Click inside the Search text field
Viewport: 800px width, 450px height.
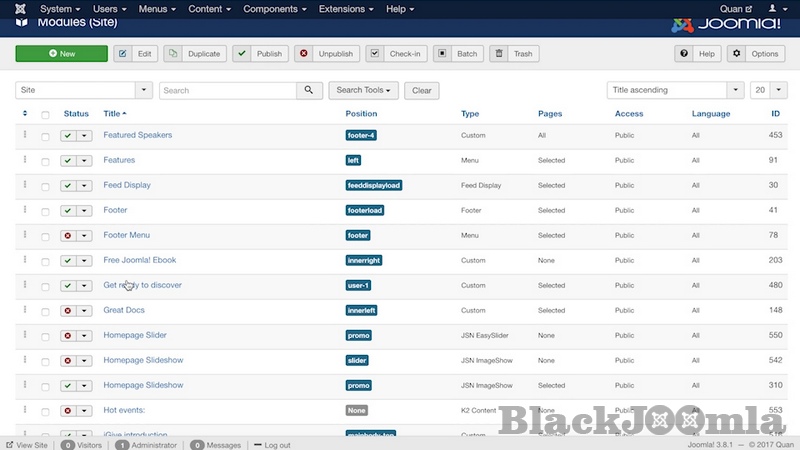228,90
